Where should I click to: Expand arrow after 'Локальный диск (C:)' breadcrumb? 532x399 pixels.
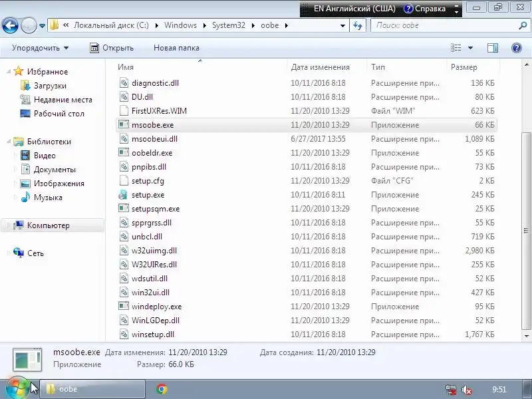tap(157, 25)
